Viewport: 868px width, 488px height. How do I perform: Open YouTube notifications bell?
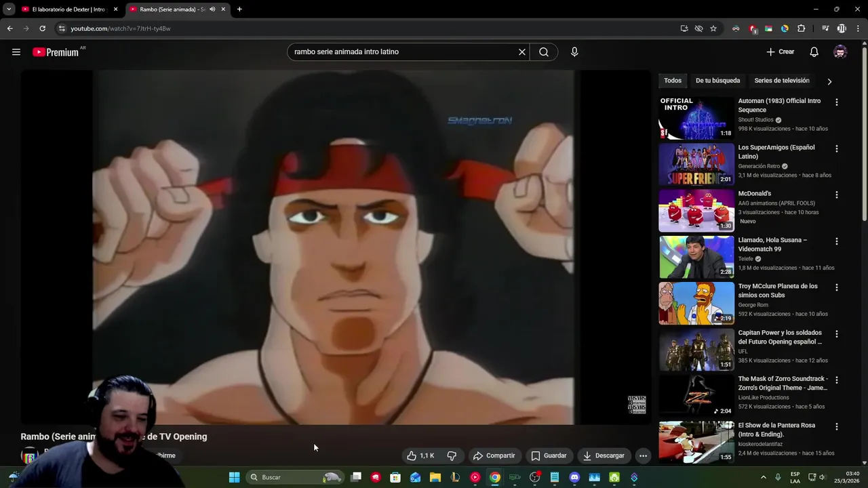click(814, 52)
